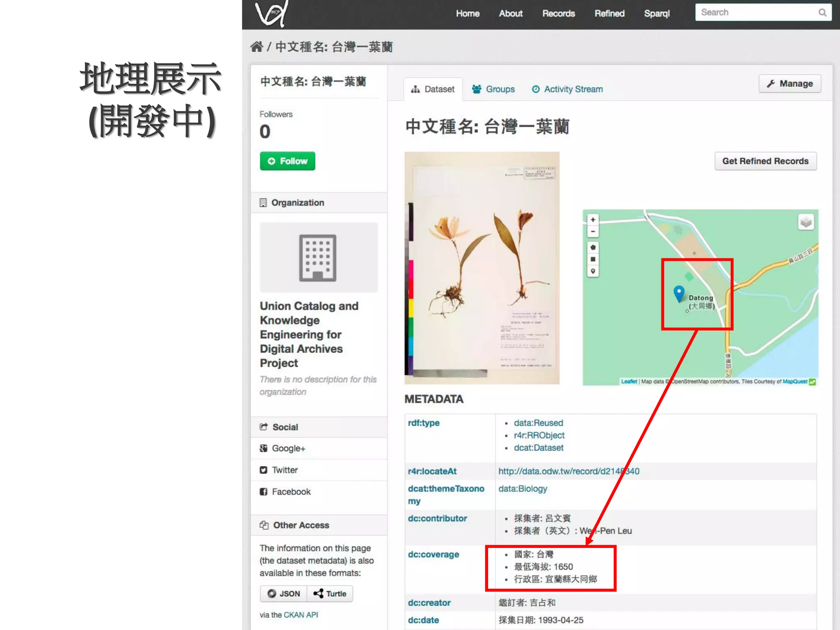Screen dimensions: 840x630
Task: Select the marker draw tool on the map
Action: point(593,271)
